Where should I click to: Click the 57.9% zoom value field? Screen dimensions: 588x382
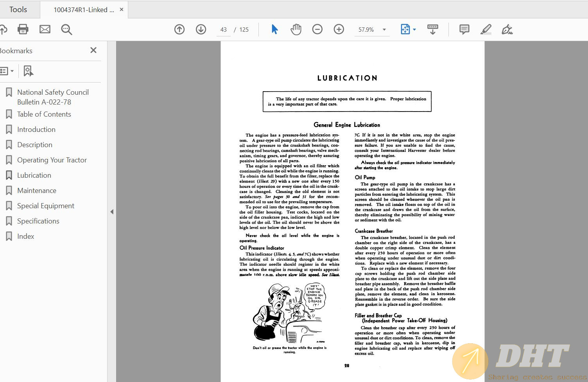(x=366, y=30)
